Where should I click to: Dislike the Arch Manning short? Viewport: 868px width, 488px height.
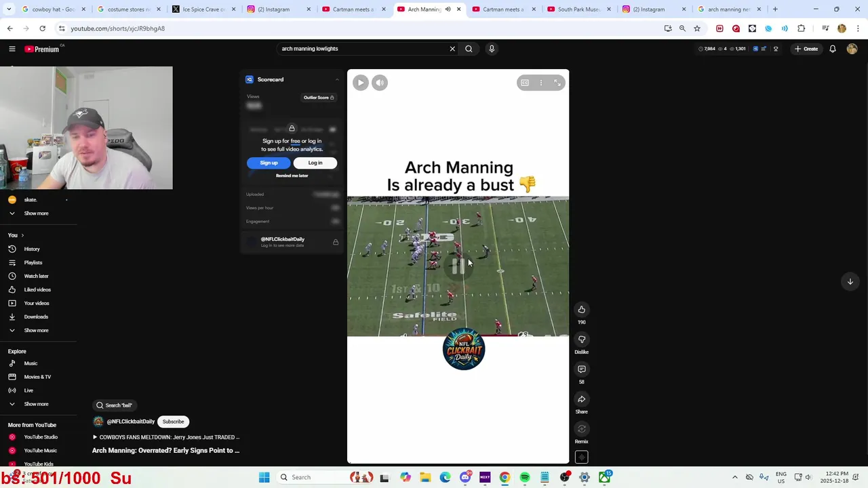(581, 340)
